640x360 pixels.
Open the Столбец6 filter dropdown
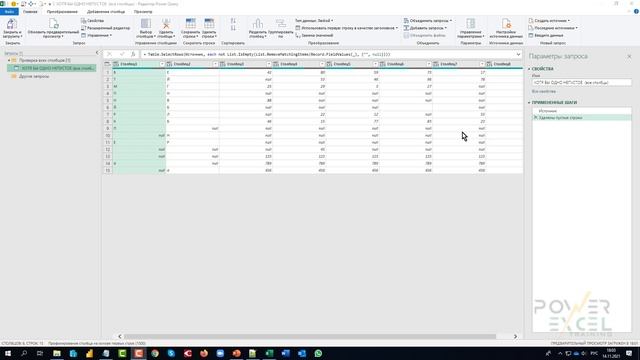(x=429, y=64)
